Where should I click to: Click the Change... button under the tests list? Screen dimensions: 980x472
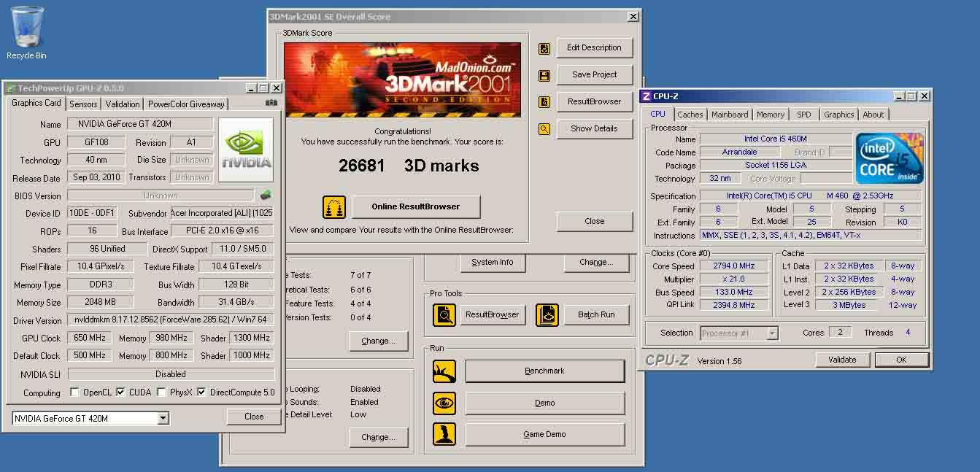click(378, 341)
